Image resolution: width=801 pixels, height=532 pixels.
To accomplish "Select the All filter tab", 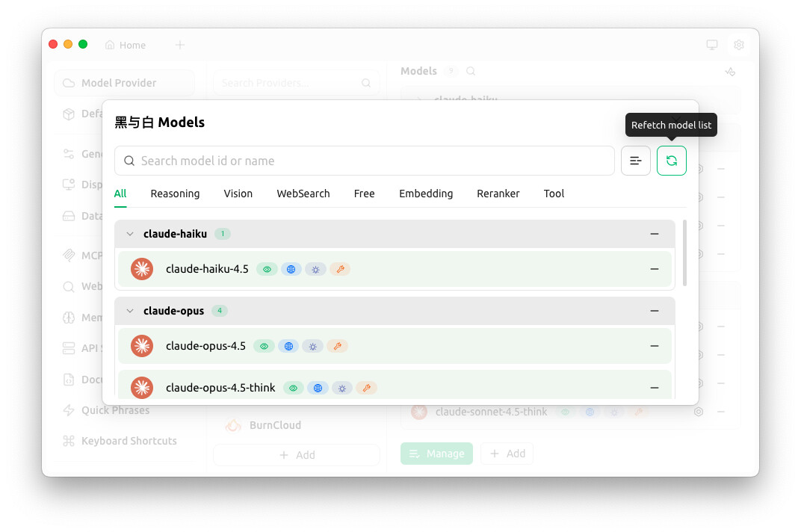I will [120, 194].
